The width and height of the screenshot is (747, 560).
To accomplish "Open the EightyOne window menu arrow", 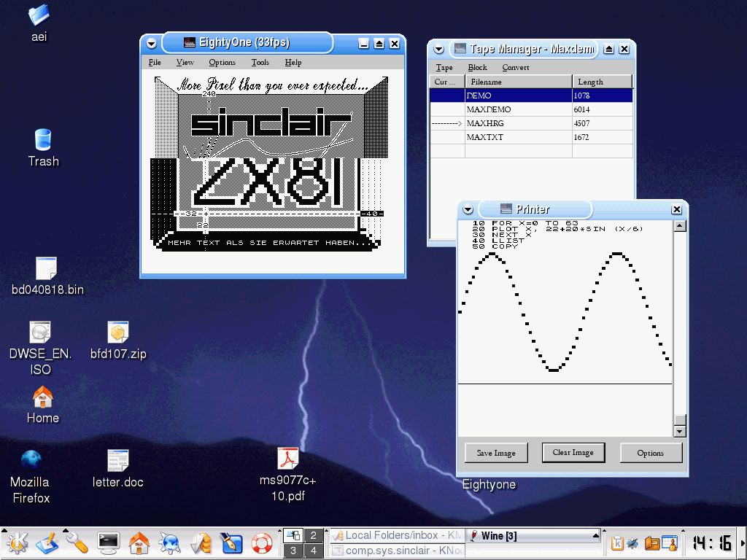I will tap(152, 43).
